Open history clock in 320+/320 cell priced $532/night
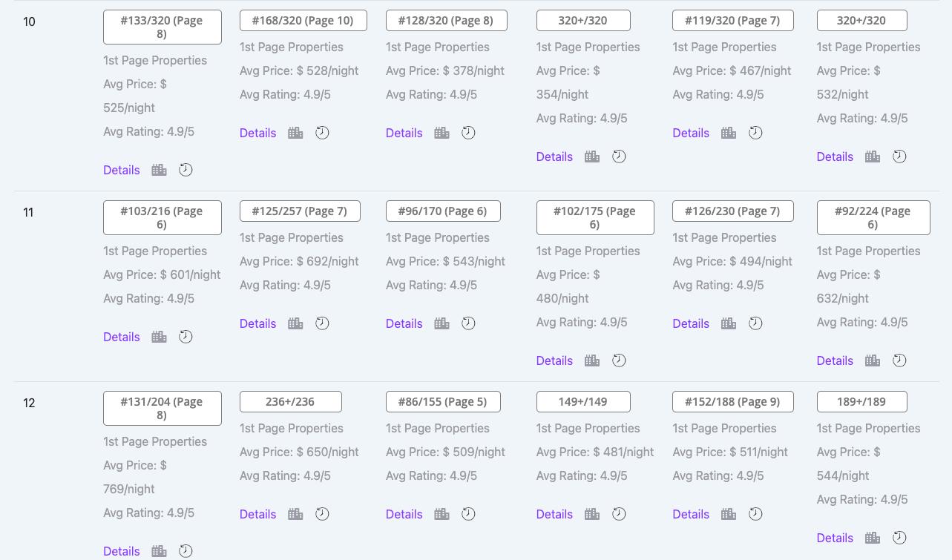The height and width of the screenshot is (560, 952). coord(899,157)
